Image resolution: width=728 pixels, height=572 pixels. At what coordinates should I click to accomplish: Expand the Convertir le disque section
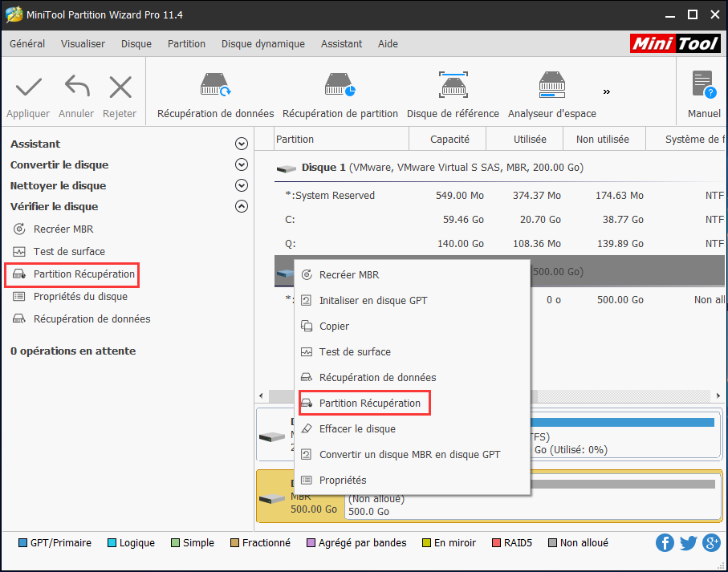click(241, 164)
